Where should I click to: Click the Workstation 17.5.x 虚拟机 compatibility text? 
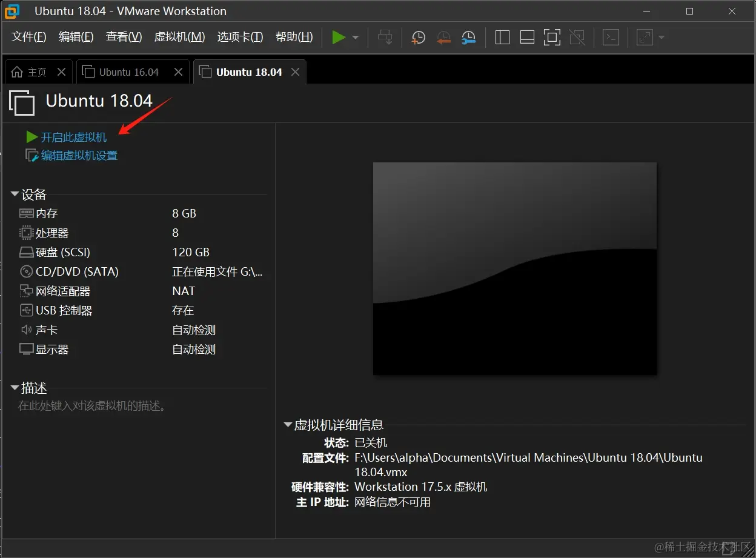coord(421,487)
